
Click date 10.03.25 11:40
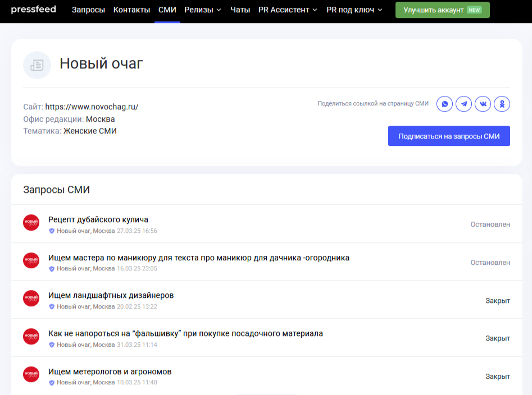137,383
